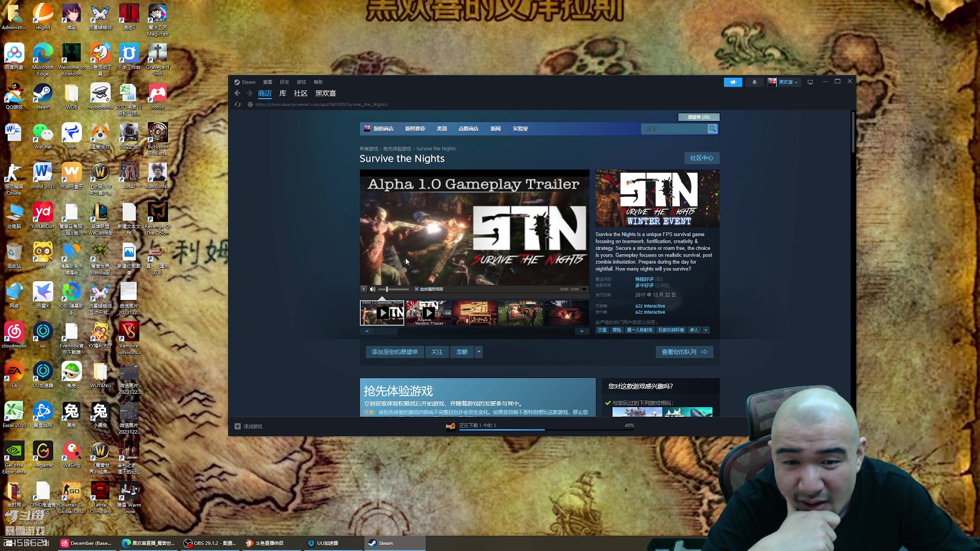The width and height of the screenshot is (980, 551).
Task: Open 类别 categories in store navigation
Action: coord(442,129)
